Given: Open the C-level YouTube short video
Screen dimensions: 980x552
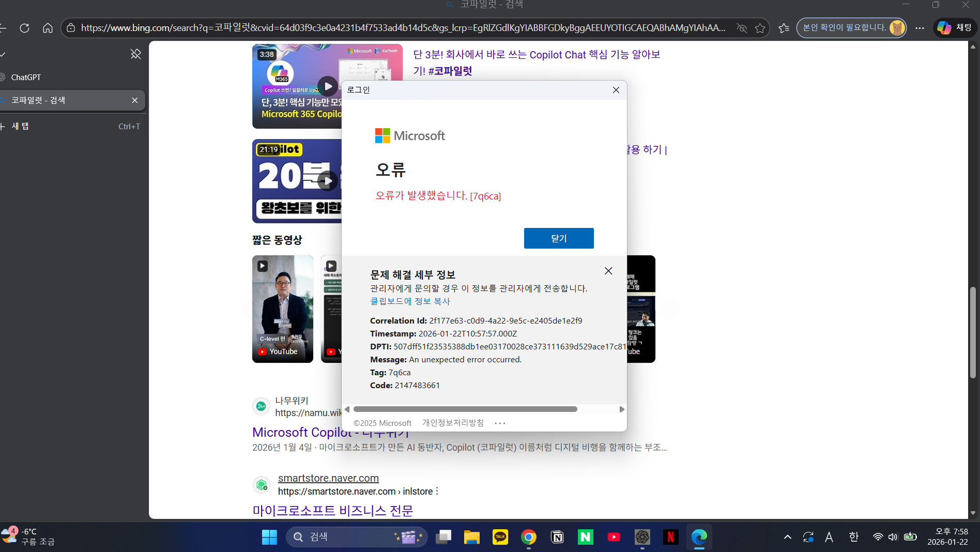Looking at the screenshot, I should click(x=283, y=309).
